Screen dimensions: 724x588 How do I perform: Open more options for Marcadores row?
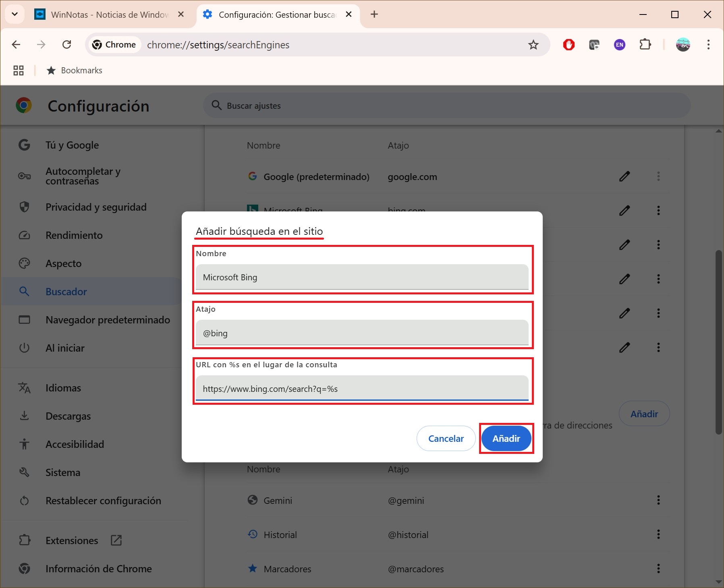[x=658, y=569]
